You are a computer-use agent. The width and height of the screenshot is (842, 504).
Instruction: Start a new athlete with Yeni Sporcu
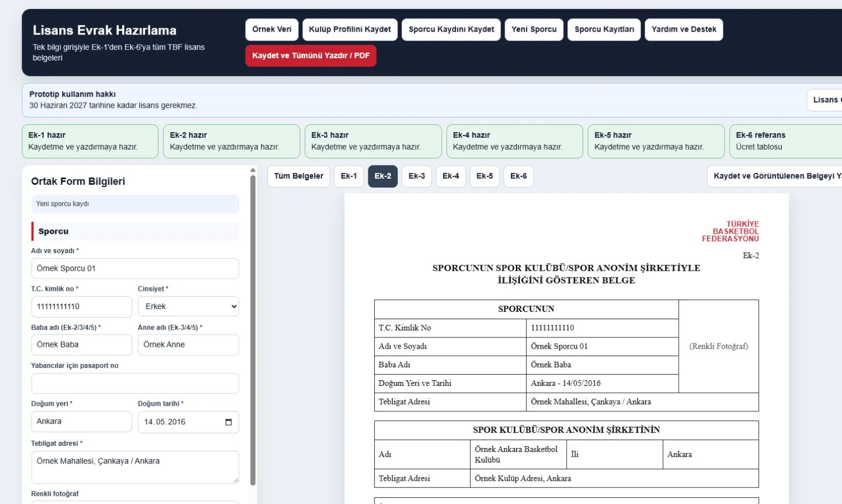pyautogui.click(x=534, y=29)
